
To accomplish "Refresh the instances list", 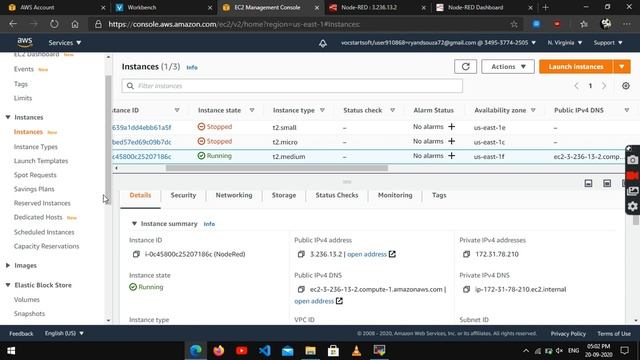I will tap(465, 67).
